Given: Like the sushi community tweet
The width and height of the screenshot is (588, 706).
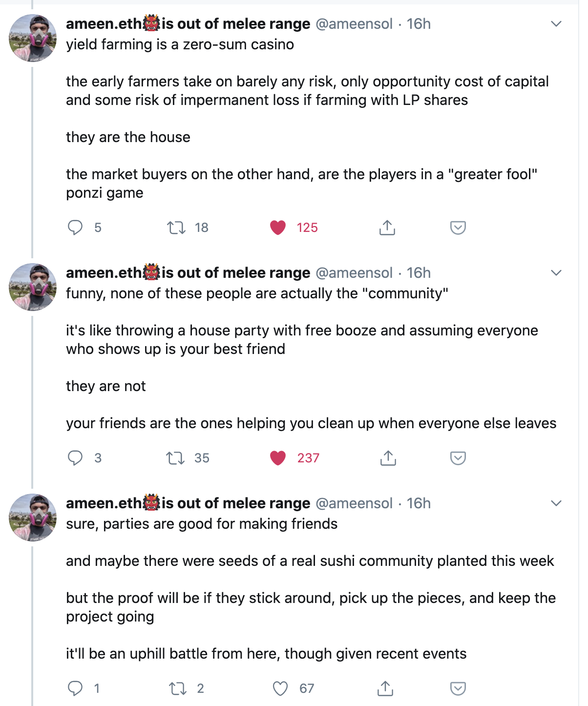Looking at the screenshot, I should (280, 688).
